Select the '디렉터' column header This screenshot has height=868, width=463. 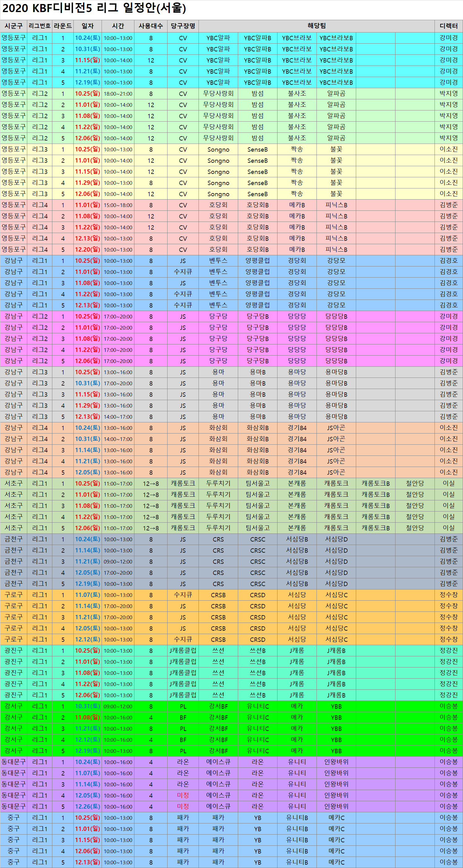coord(448,26)
